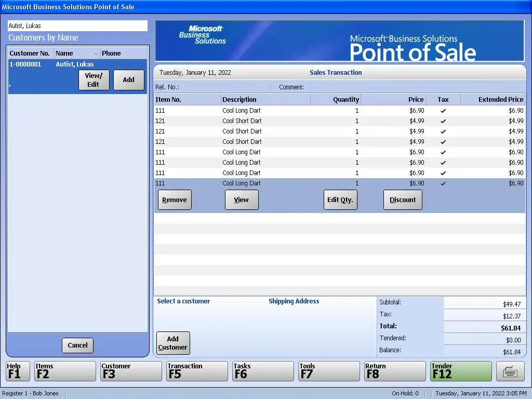Click the Shipping Address link

click(x=294, y=301)
